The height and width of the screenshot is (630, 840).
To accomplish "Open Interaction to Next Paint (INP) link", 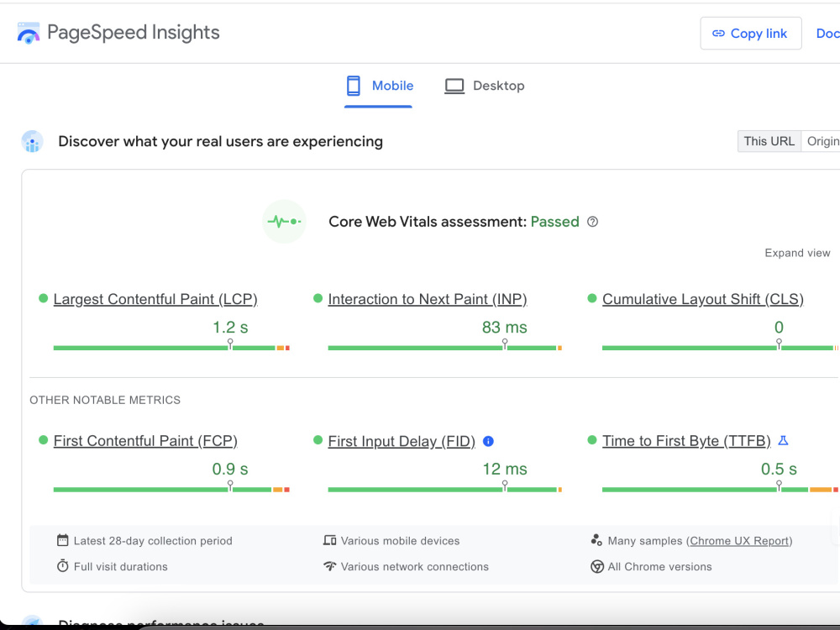I will [428, 299].
